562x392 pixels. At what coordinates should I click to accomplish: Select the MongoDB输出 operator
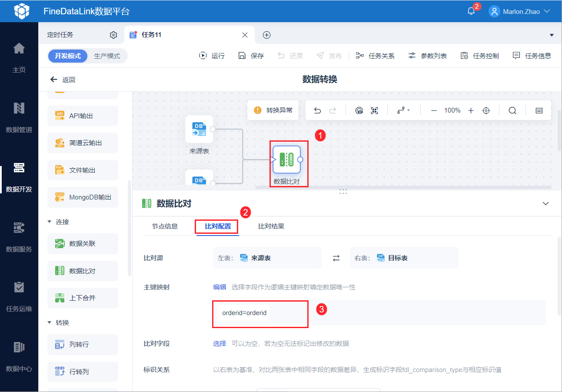pos(83,197)
